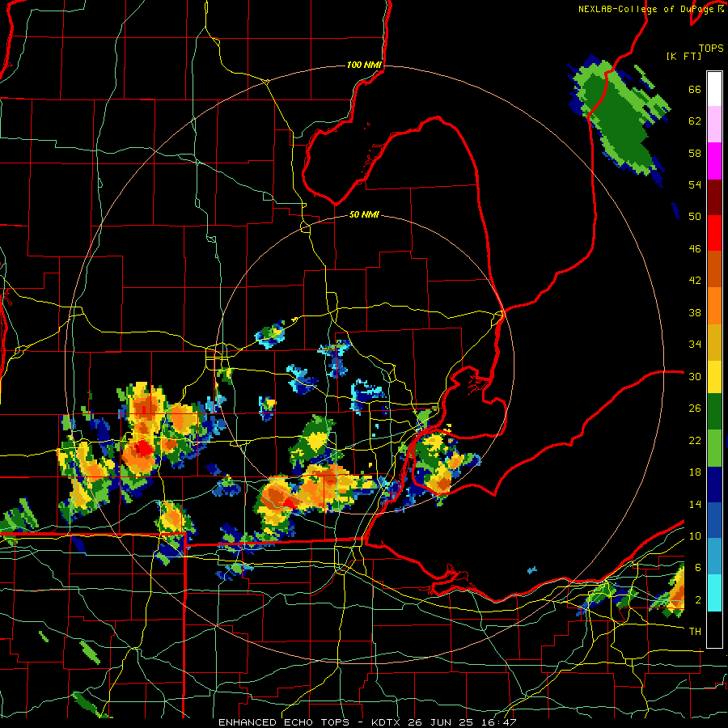Click the orange swatch beside label 38
The width and height of the screenshot is (728, 728).
pos(714,306)
